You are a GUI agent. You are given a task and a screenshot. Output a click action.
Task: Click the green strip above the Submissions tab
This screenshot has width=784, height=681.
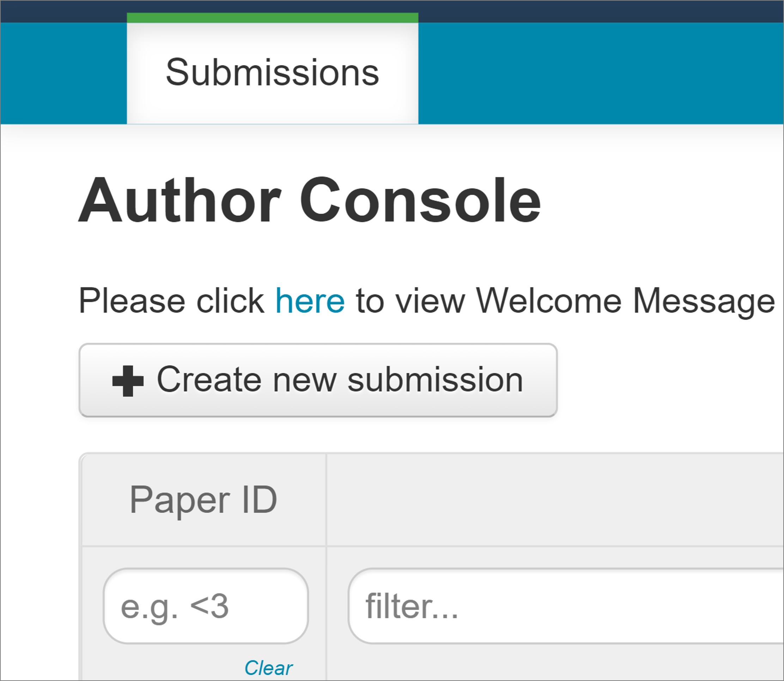pyautogui.click(x=272, y=18)
